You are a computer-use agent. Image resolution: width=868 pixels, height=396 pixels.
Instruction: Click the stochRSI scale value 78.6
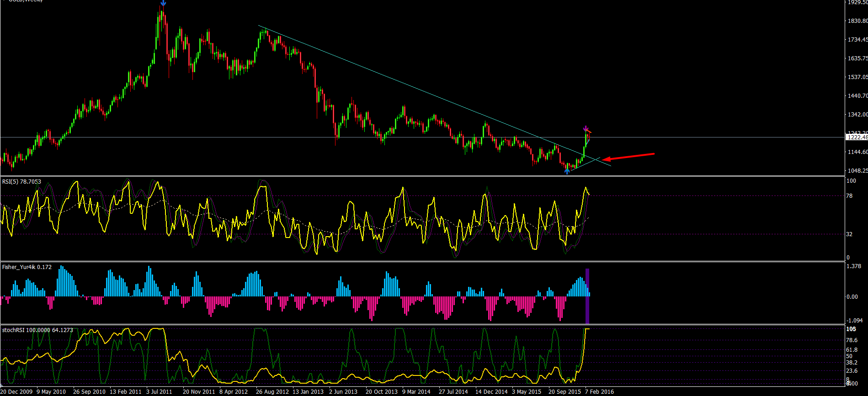coord(852,340)
